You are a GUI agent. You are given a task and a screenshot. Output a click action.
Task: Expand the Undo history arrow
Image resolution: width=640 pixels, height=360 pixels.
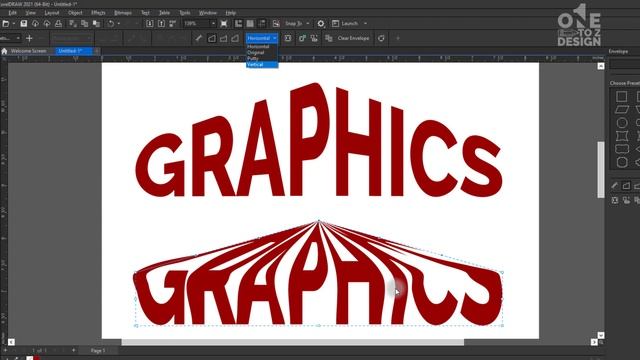119,24
